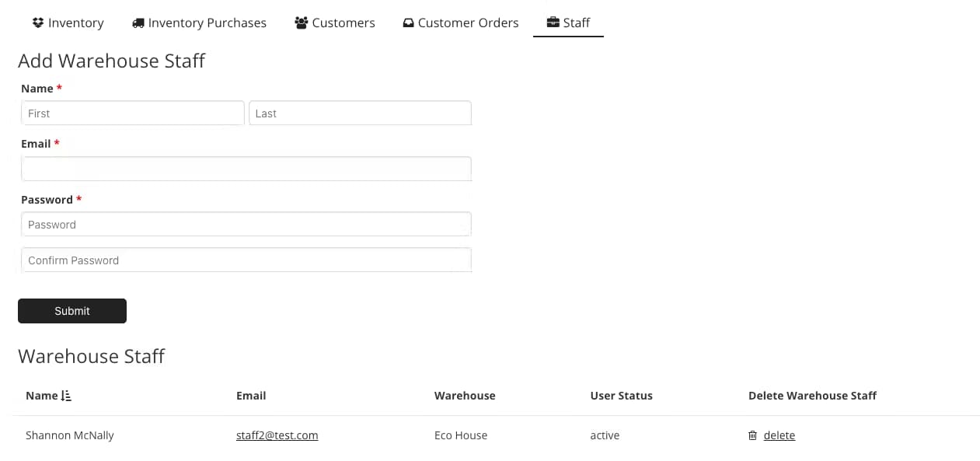Click the Customer Orders inbox icon
The image size is (980, 461).
[x=408, y=23]
